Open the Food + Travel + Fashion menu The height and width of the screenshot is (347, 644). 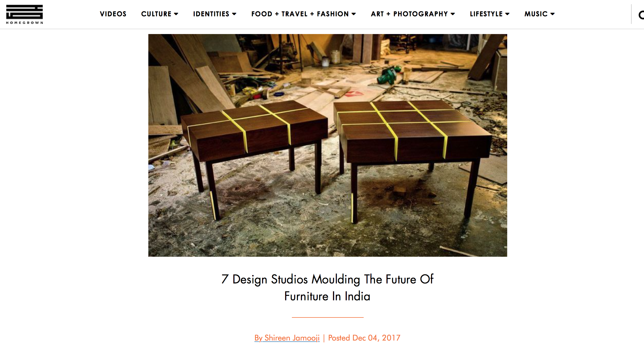pos(300,14)
